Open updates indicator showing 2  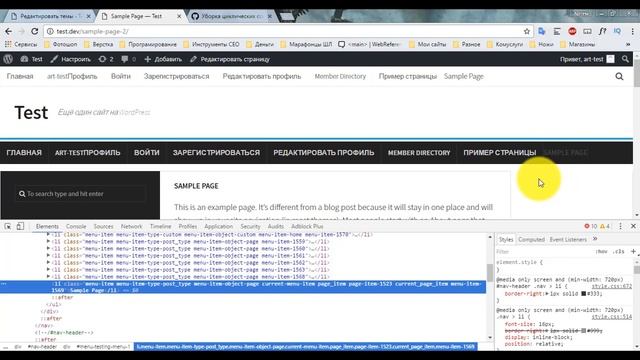click(x=106, y=59)
